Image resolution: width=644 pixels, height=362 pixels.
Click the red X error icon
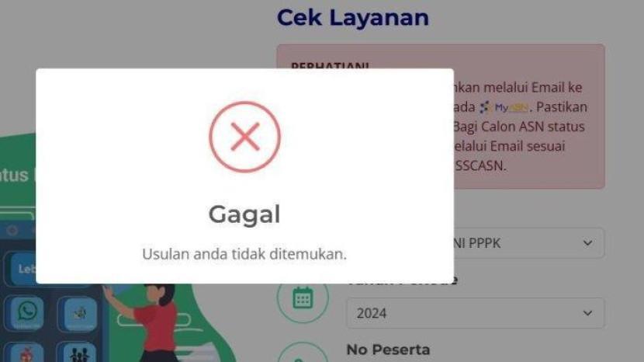pos(244,137)
